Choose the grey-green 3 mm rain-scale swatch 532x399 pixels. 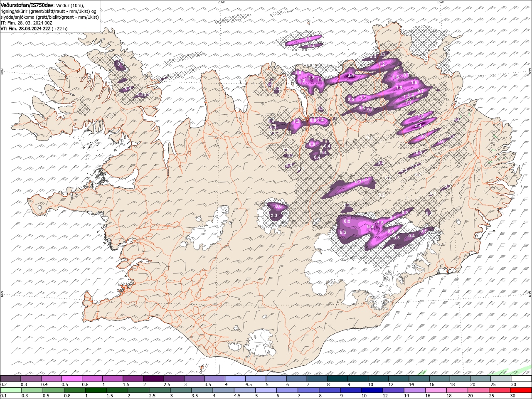click(x=181, y=390)
